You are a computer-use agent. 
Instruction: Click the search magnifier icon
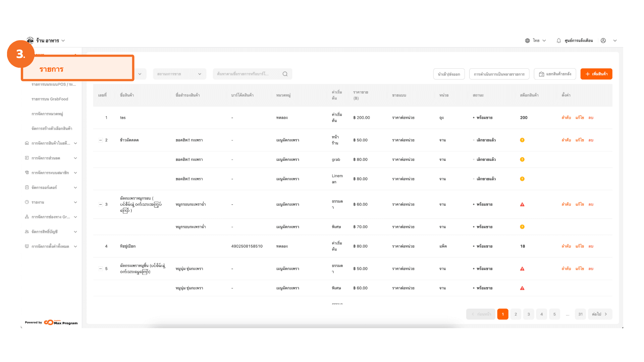click(x=285, y=74)
